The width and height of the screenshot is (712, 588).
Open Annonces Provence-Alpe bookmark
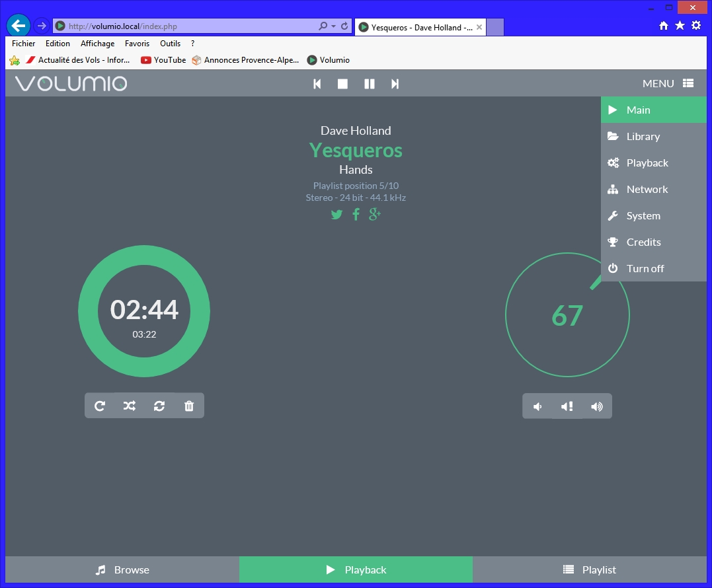click(246, 60)
